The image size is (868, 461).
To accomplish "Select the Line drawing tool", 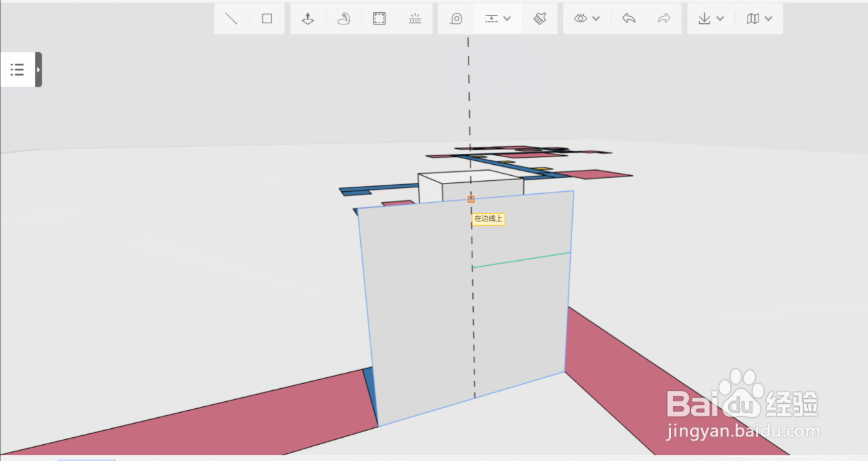I will point(231,19).
